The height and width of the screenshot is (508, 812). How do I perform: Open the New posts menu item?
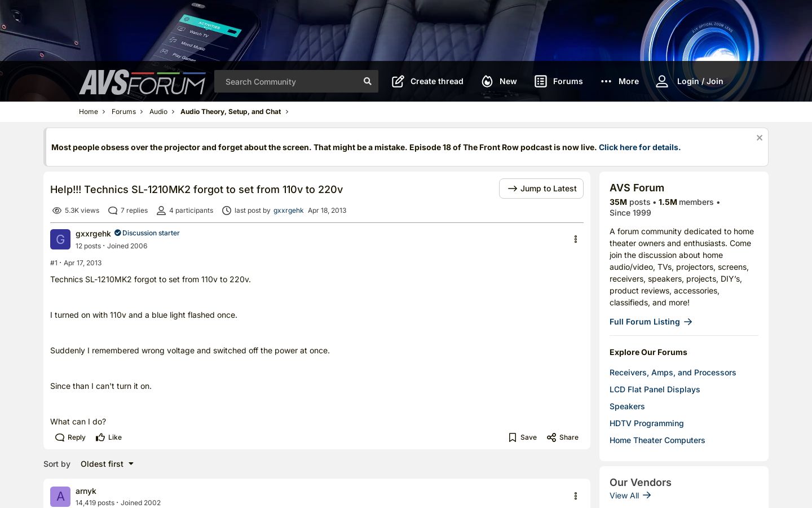pyautogui.click(x=508, y=81)
